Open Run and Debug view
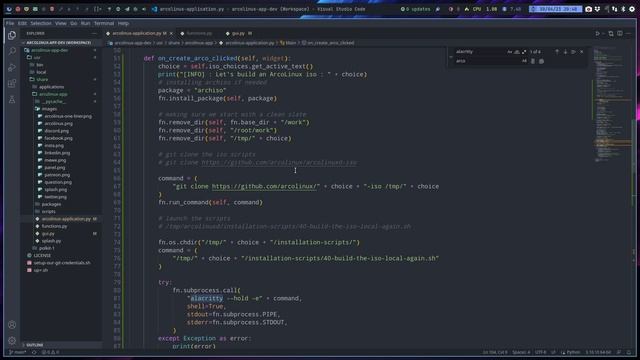This screenshot has width=640, height=360. (12, 67)
